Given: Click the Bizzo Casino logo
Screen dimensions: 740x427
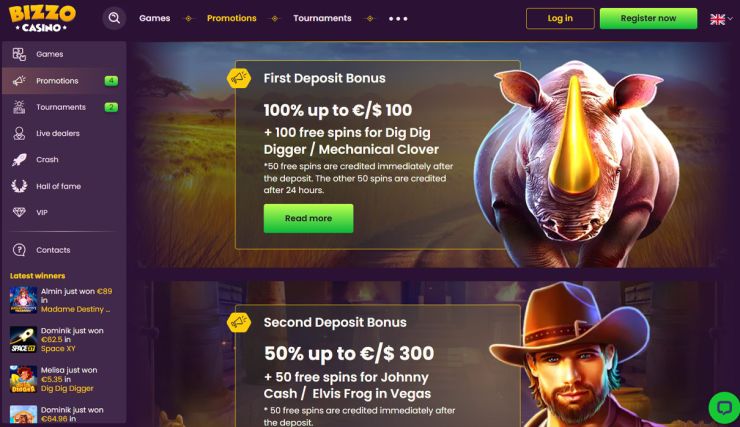Looking at the screenshot, I should (42, 18).
